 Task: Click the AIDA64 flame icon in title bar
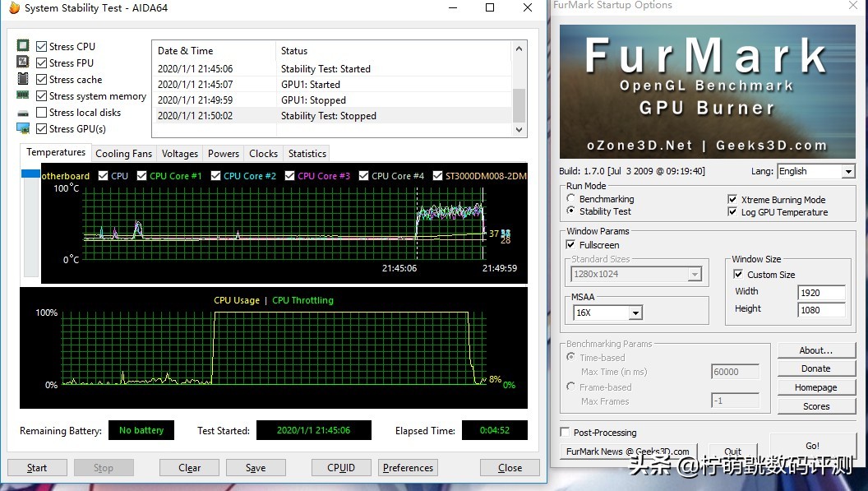[x=13, y=8]
